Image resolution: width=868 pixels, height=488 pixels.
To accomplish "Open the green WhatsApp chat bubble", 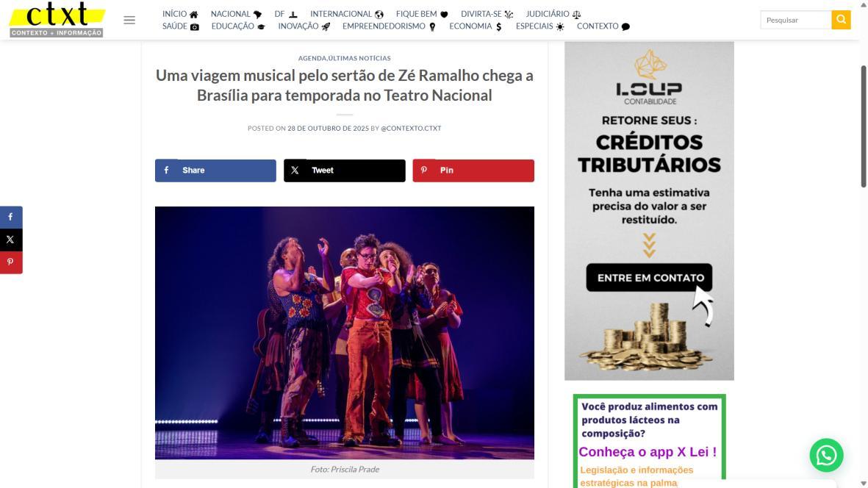I will pos(826,455).
